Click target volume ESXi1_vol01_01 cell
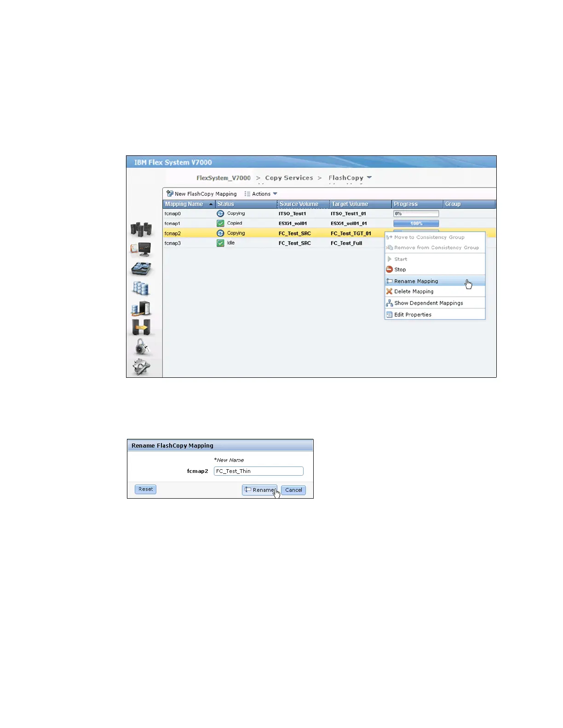Image resolution: width=563 pixels, height=728 pixels. pos(349,223)
